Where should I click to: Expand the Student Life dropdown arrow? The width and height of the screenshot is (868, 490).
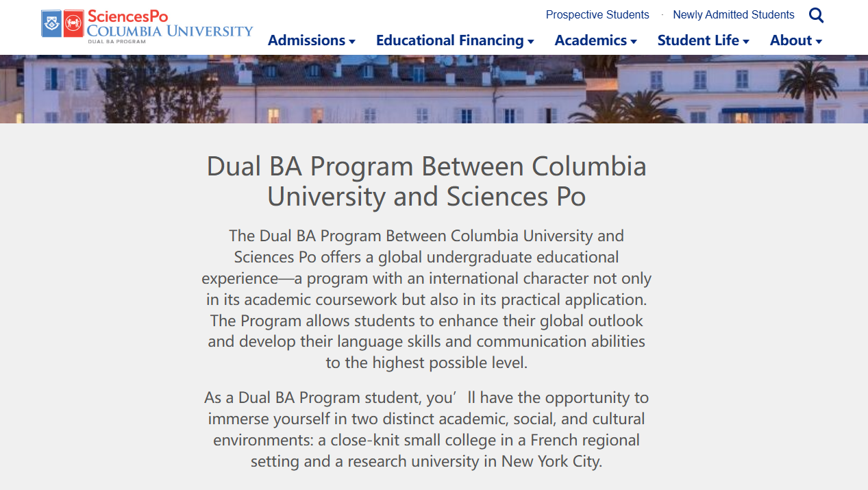coord(746,42)
